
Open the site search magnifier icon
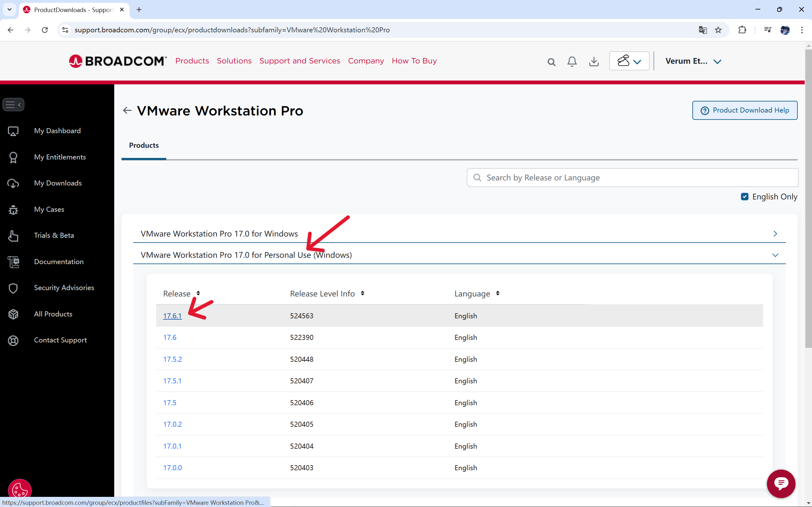[x=551, y=62]
